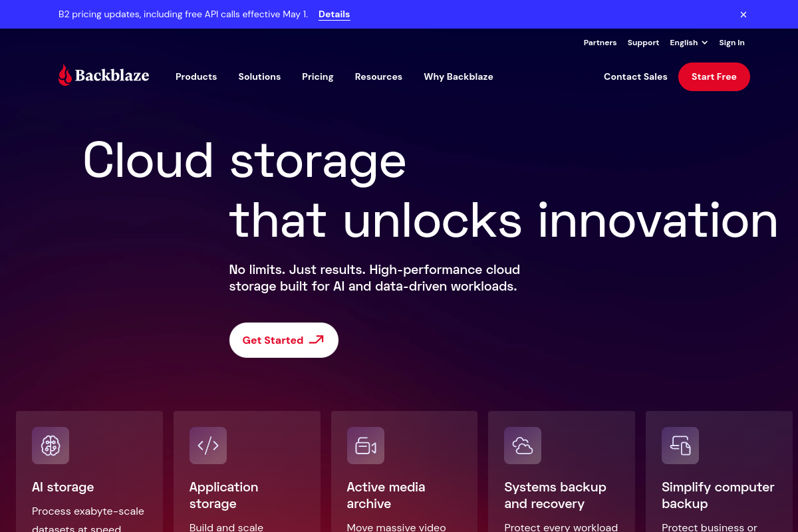Dismiss the pricing update banner
This screenshot has height=532, width=798.
(x=743, y=15)
